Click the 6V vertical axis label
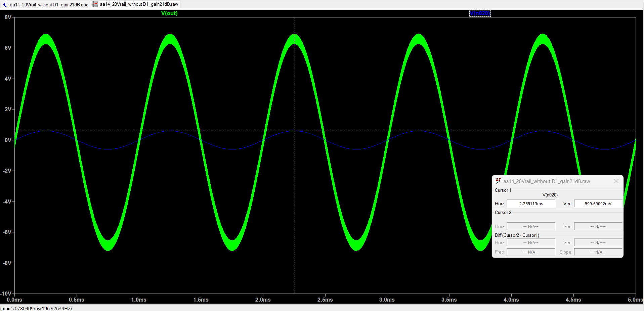644x311 pixels. pos(8,48)
